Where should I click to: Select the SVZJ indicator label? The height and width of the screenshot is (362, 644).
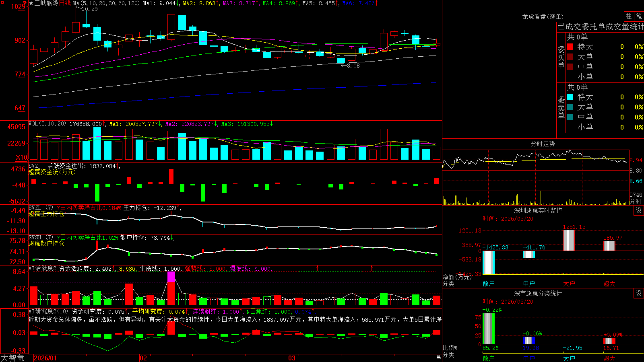click(x=35, y=166)
